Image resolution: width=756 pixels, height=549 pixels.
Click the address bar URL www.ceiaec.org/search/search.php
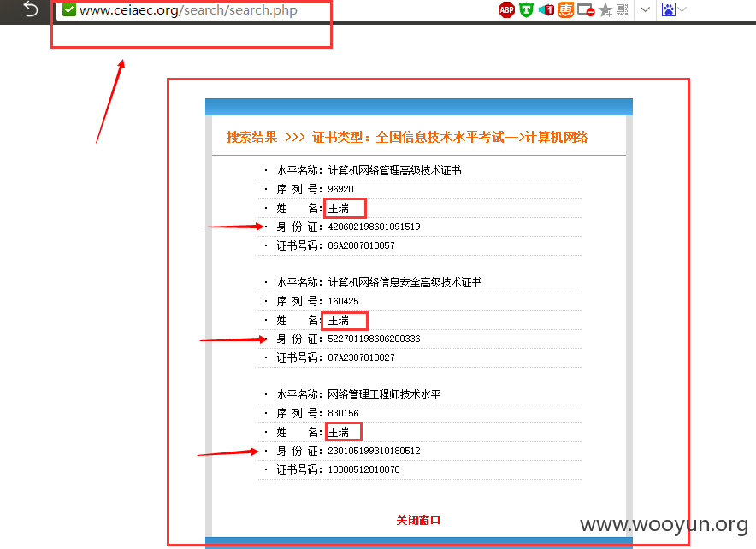coord(188,10)
